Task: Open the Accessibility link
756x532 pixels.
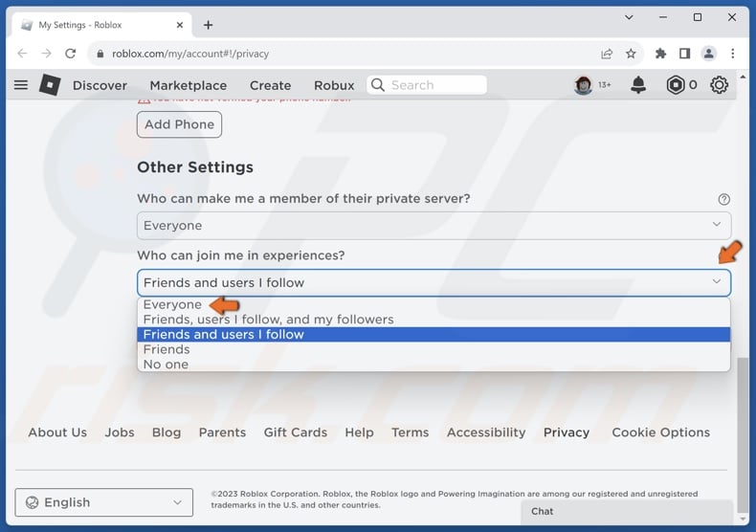Action: (x=486, y=432)
